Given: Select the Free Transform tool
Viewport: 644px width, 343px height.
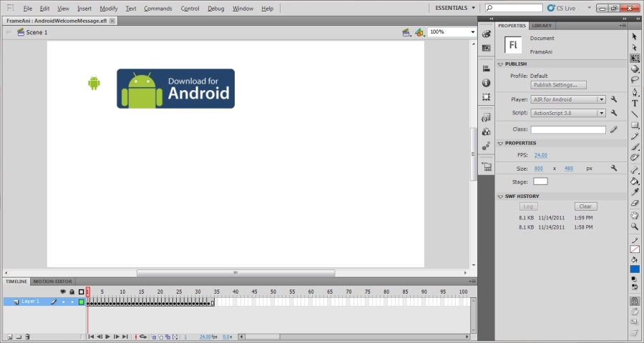Looking at the screenshot, I should [x=635, y=59].
